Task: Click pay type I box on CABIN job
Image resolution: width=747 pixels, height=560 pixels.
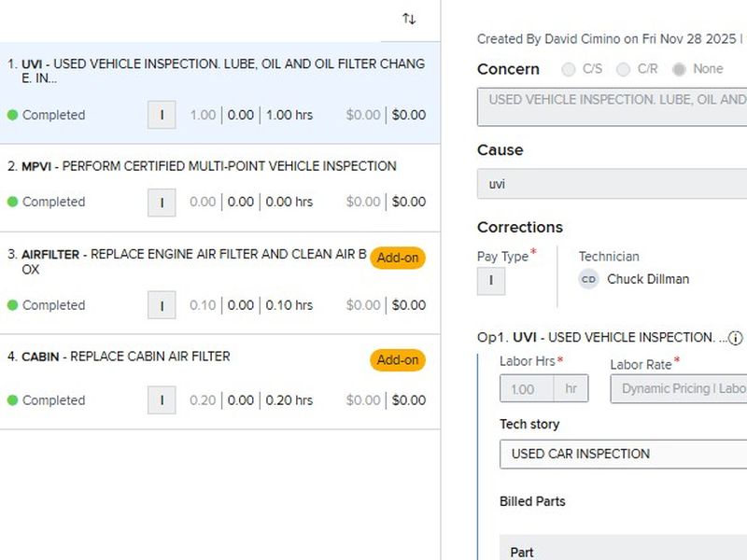Action: (x=162, y=400)
